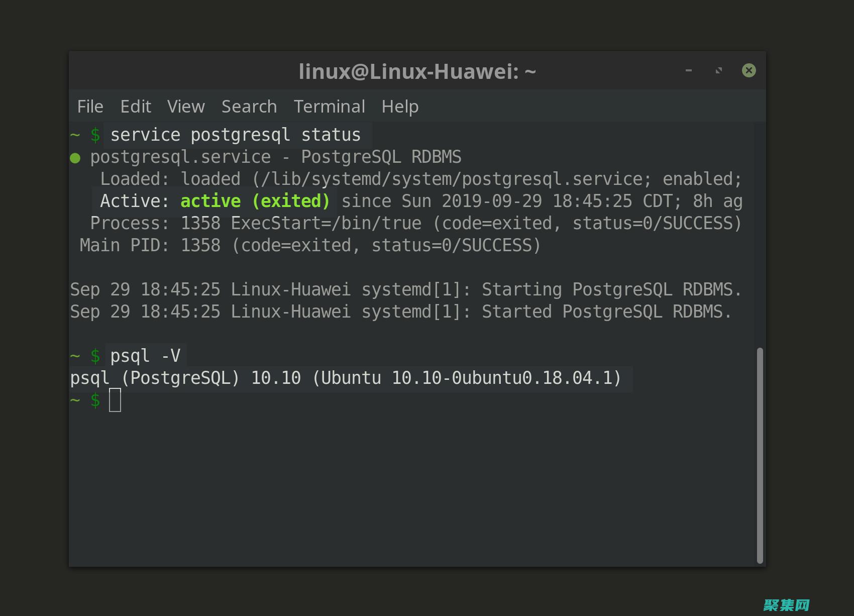
Task: Close the terminal with the green X button
Action: (749, 70)
